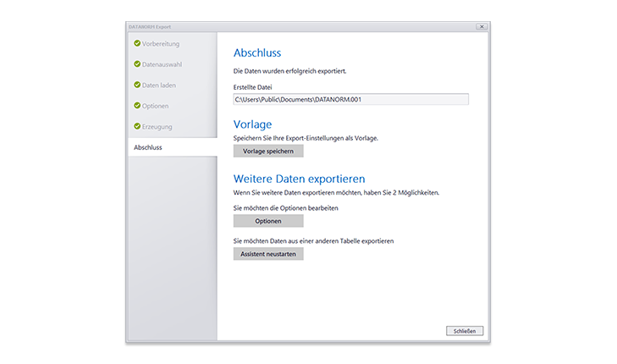Click text about exporting from another Tabelle
Screen dimensions: 617x364
tap(313, 241)
